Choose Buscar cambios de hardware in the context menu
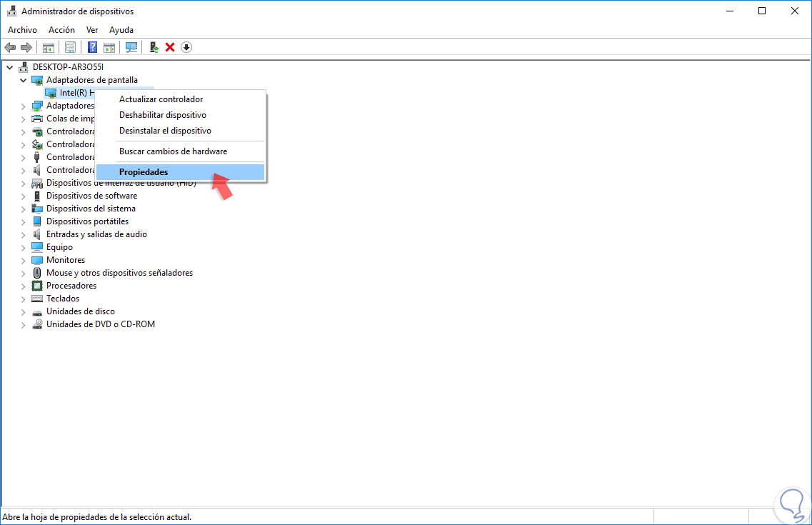 pos(181,151)
